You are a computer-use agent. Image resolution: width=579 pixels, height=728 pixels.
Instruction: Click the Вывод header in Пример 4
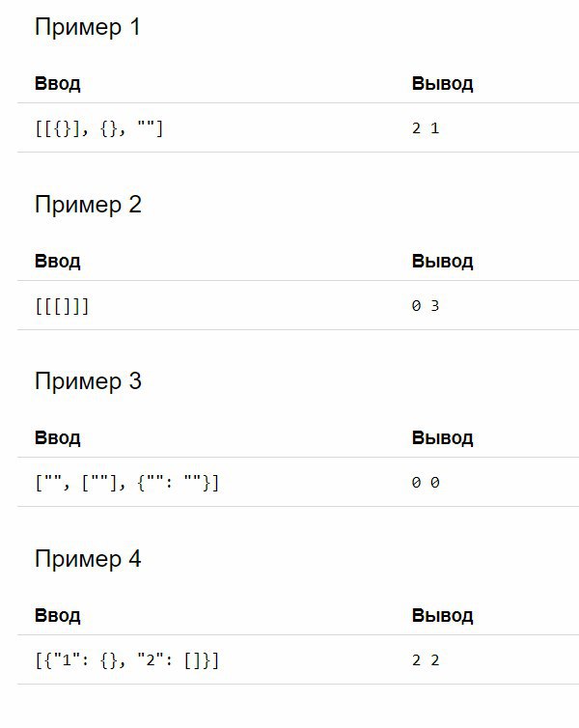pos(442,616)
